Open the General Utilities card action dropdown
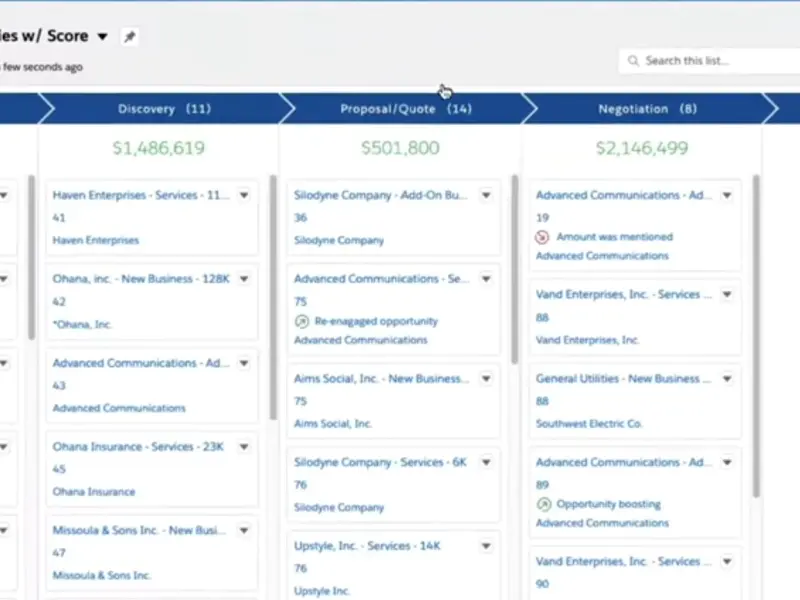Screen dimensions: 800x600 728,379
